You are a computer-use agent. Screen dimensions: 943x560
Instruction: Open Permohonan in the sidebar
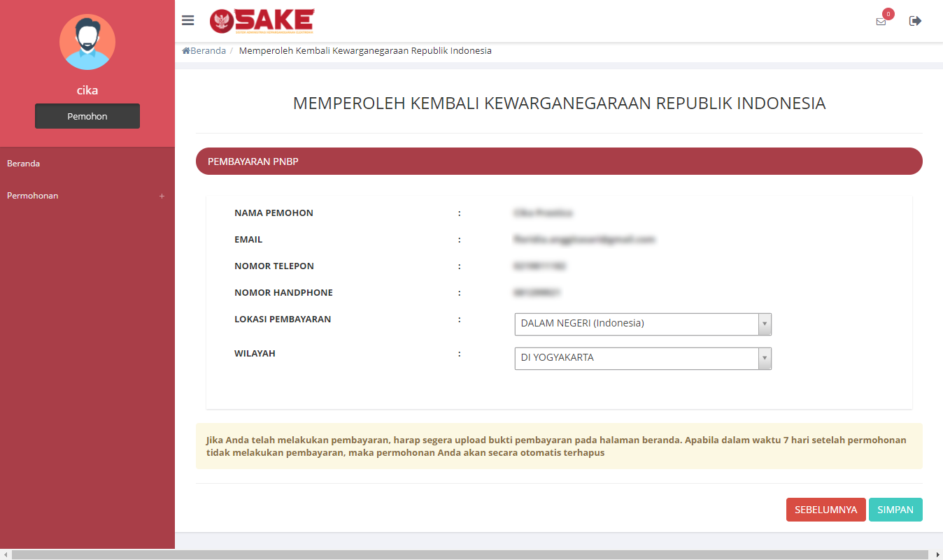click(87, 196)
